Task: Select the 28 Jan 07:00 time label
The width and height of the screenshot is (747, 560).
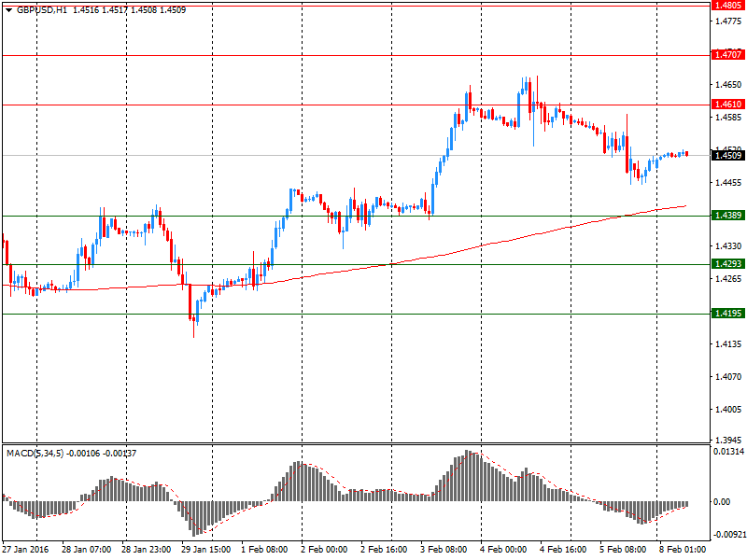Action: tap(86, 550)
